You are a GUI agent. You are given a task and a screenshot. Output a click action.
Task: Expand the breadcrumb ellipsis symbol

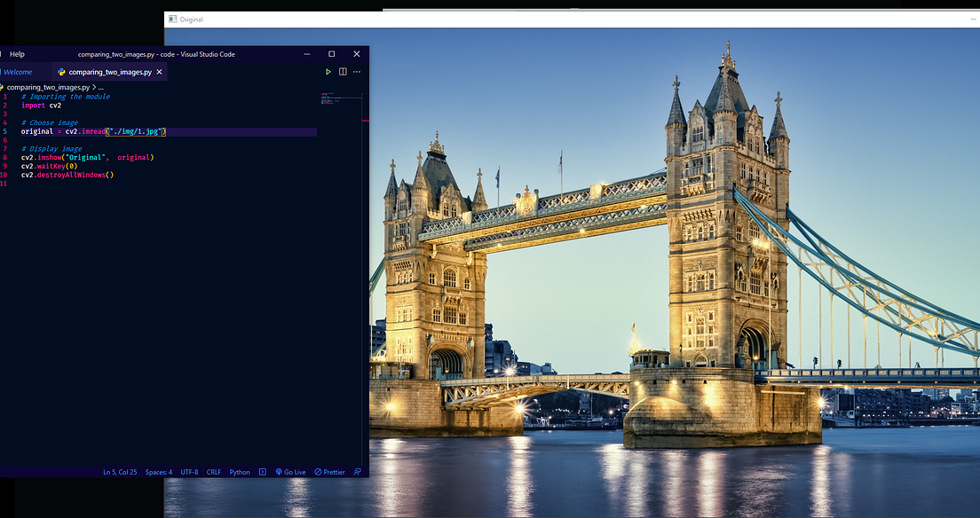tap(100, 88)
